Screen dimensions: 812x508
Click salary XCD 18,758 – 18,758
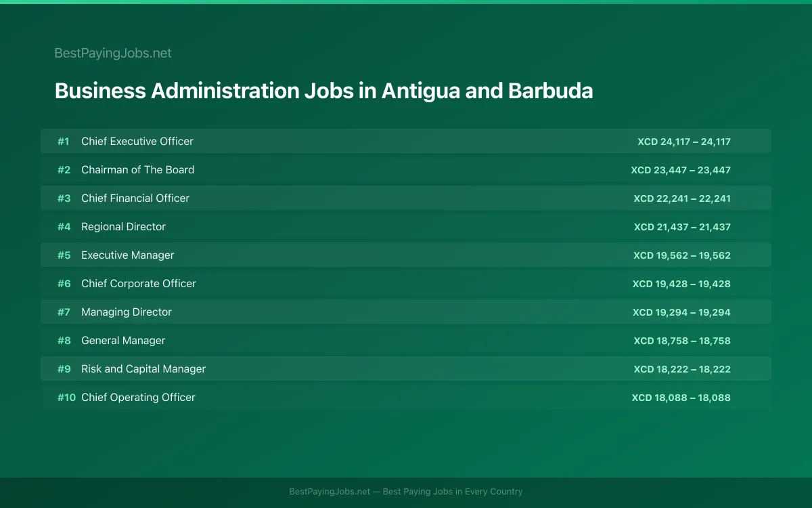[x=682, y=341]
